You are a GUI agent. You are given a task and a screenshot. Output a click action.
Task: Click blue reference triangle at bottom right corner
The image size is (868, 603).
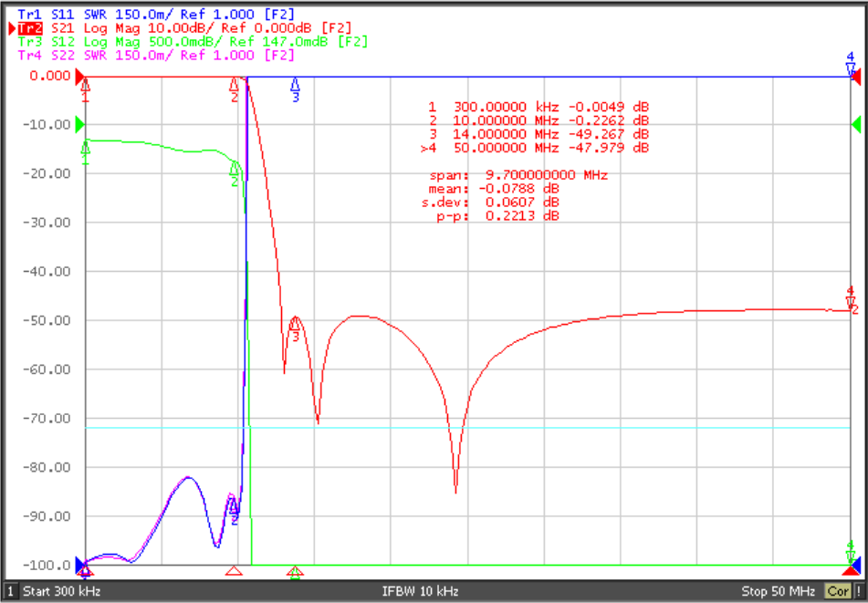coord(857,565)
